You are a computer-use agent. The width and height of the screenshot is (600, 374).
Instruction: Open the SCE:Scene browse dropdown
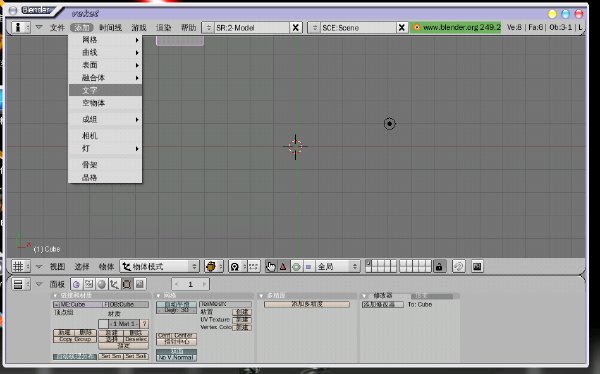[x=314, y=28]
